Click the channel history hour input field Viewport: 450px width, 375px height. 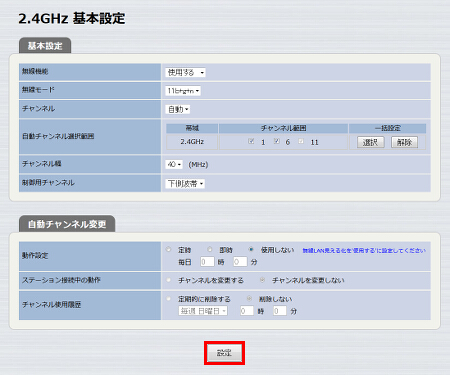(x=247, y=311)
